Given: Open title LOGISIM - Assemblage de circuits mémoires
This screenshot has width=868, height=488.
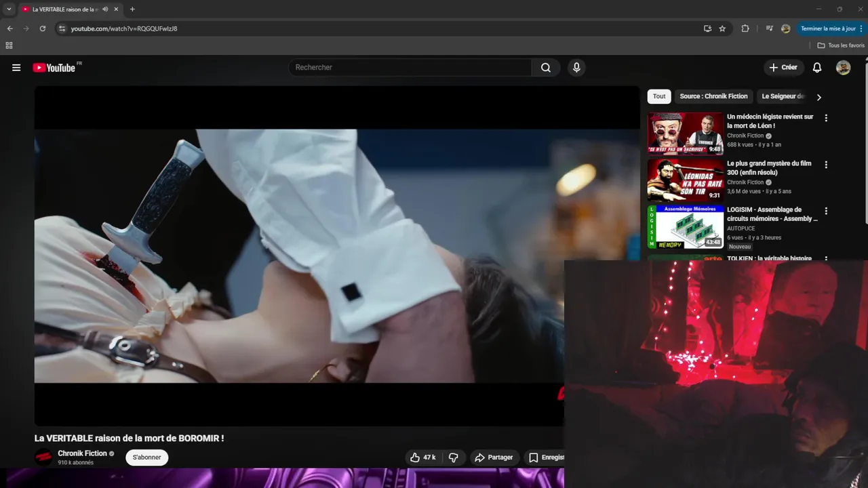Looking at the screenshot, I should pos(772,215).
